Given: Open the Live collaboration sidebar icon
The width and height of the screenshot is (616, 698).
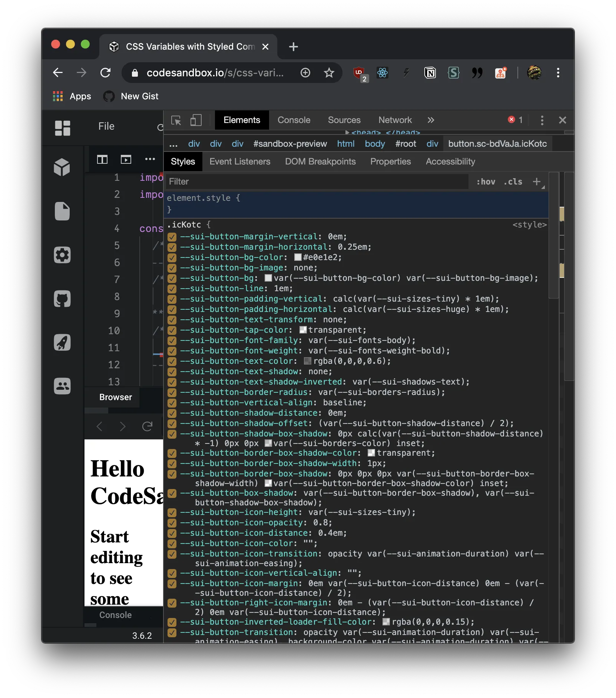Looking at the screenshot, I should click(x=62, y=386).
